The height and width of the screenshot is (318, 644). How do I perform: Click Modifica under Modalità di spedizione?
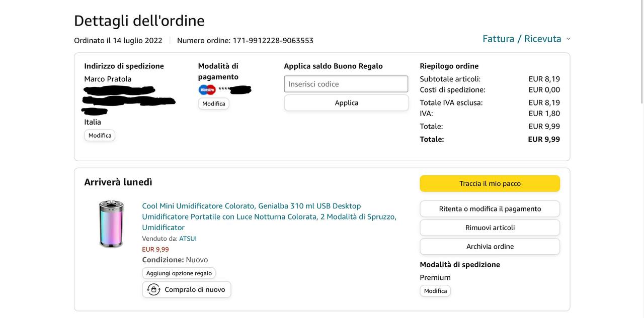pyautogui.click(x=435, y=291)
